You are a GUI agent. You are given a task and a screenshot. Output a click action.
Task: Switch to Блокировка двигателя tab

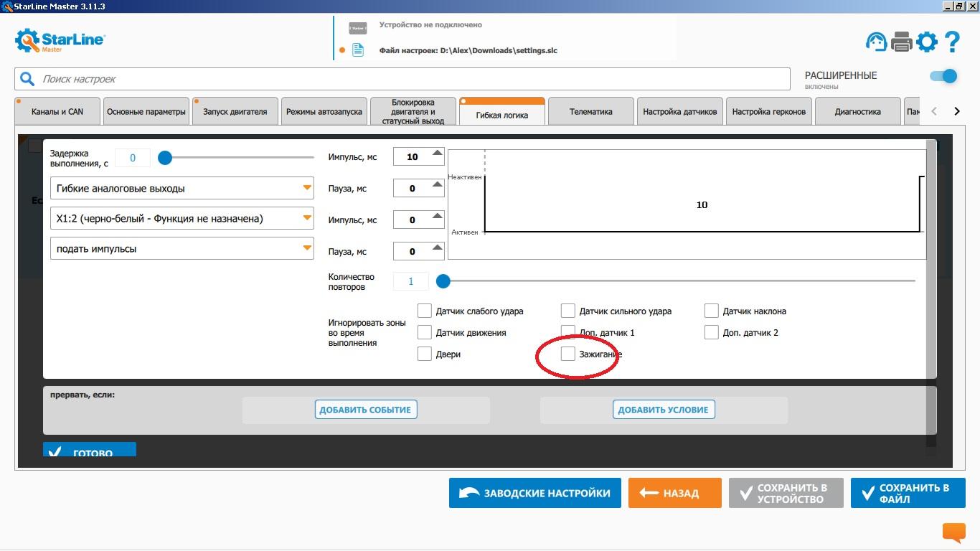click(413, 112)
